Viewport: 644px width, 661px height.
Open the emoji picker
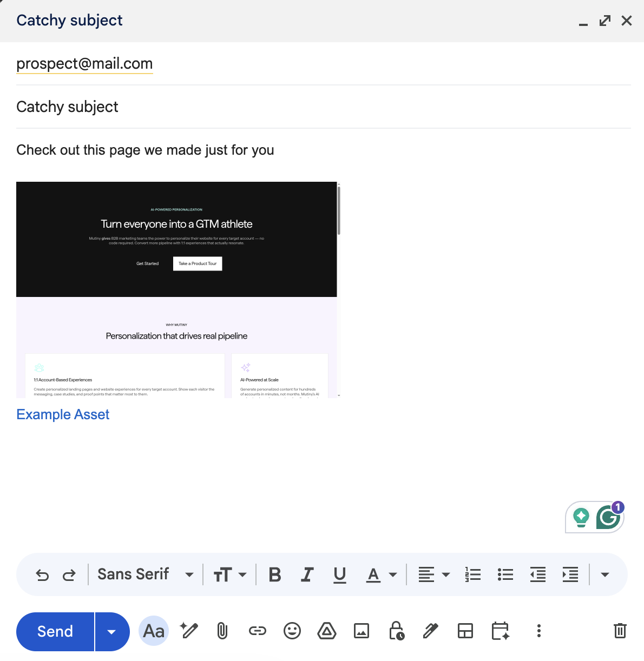tap(292, 631)
